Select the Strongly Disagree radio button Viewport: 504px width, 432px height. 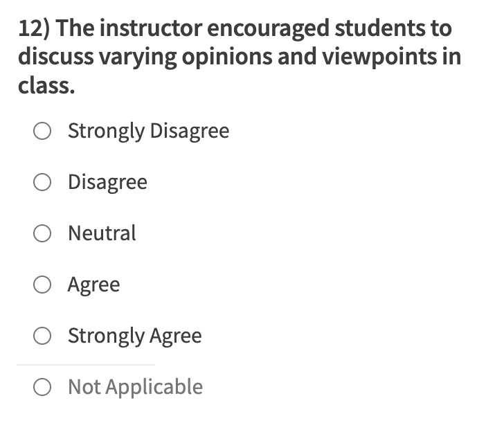pyautogui.click(x=42, y=131)
